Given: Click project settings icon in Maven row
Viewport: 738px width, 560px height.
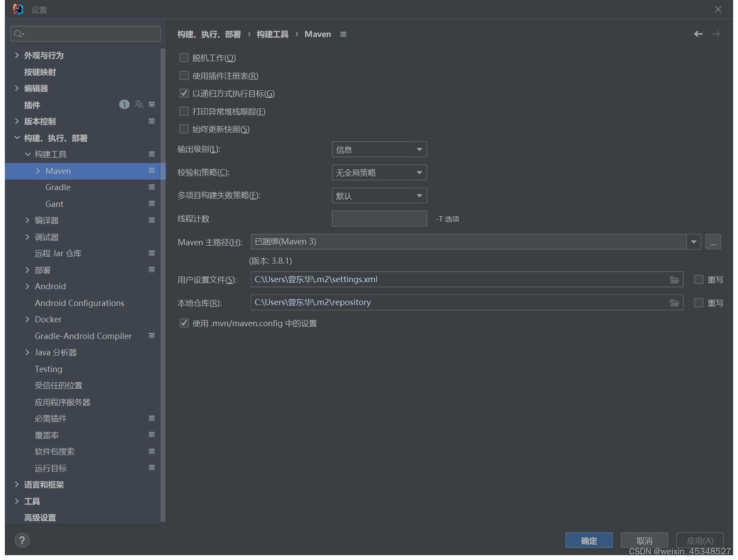Looking at the screenshot, I should tap(152, 170).
